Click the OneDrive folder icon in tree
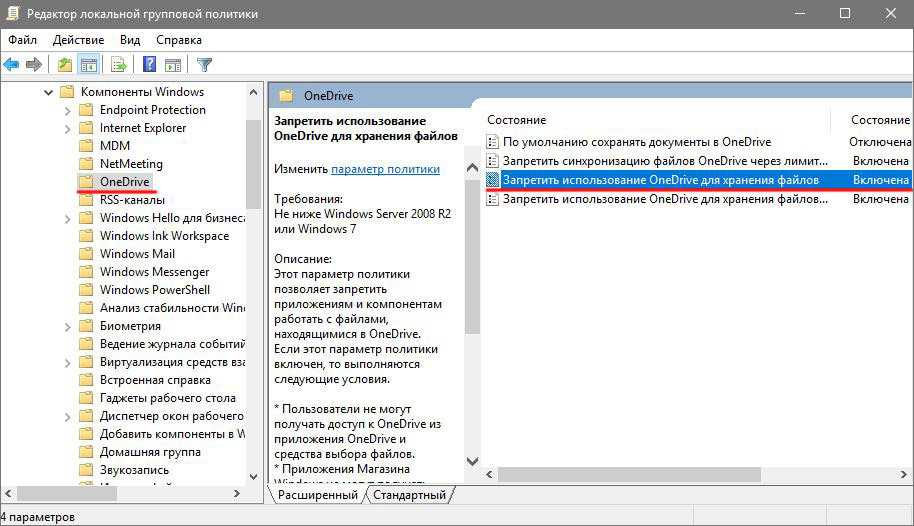This screenshot has height=526, width=914. coord(86,182)
